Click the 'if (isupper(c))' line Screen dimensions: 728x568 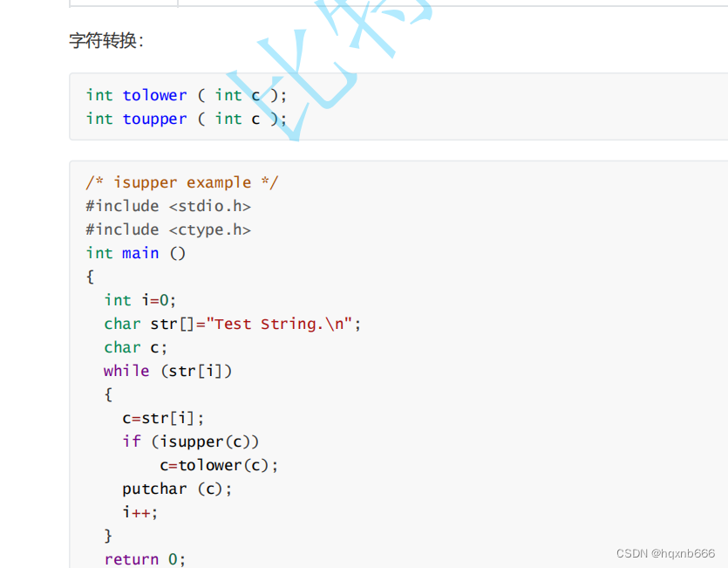click(190, 441)
